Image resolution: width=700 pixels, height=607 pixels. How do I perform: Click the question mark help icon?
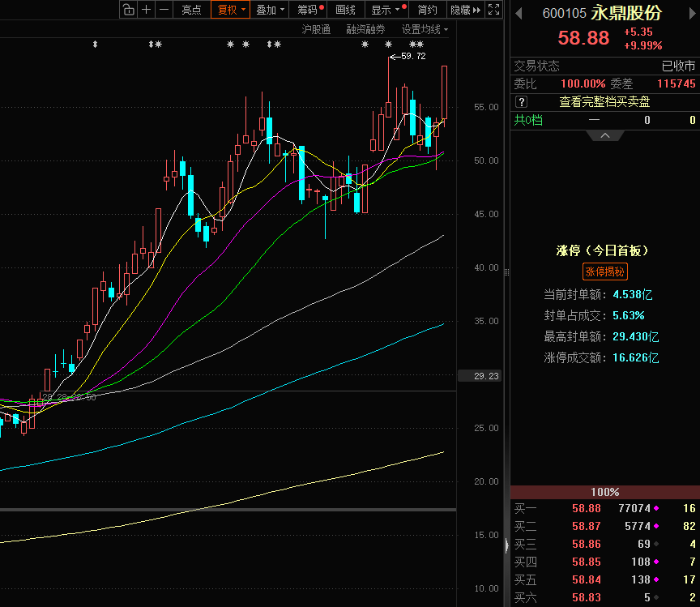[x=521, y=102]
